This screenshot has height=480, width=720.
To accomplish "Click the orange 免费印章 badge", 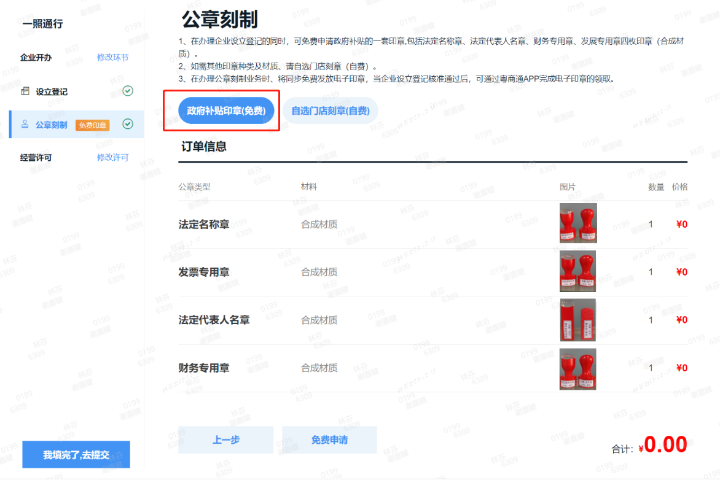I will (x=93, y=125).
